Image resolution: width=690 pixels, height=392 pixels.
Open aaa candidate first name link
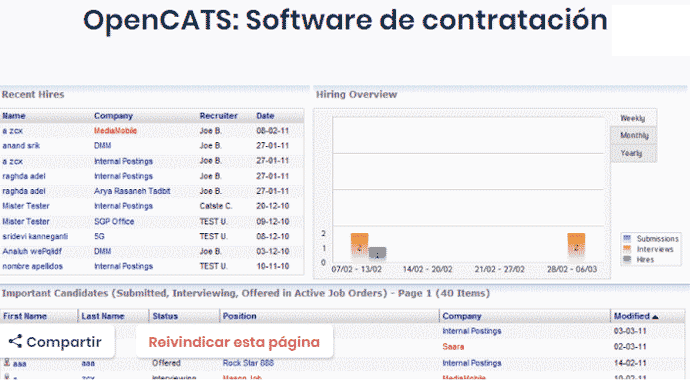click(x=19, y=364)
